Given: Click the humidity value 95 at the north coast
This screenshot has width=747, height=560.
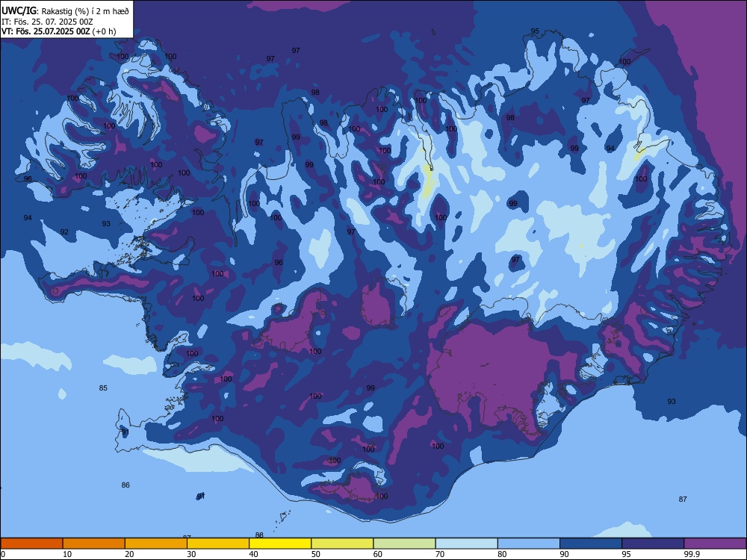Looking at the screenshot, I should click(535, 31).
